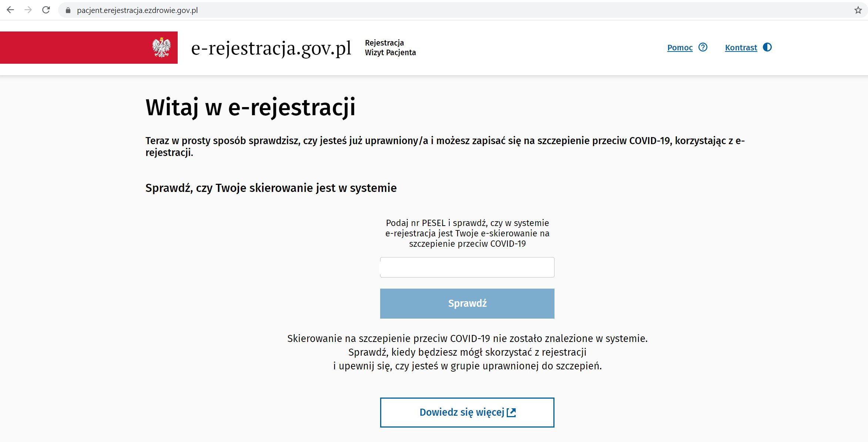
Task: Click the Polish eagle emblem logo
Action: [x=161, y=47]
